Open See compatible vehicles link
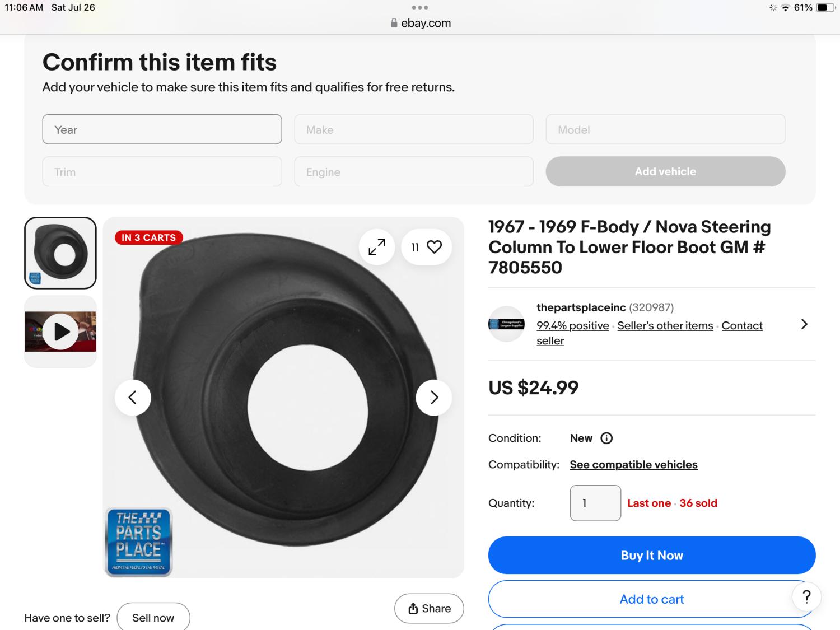This screenshot has width=840, height=630. pos(633,465)
